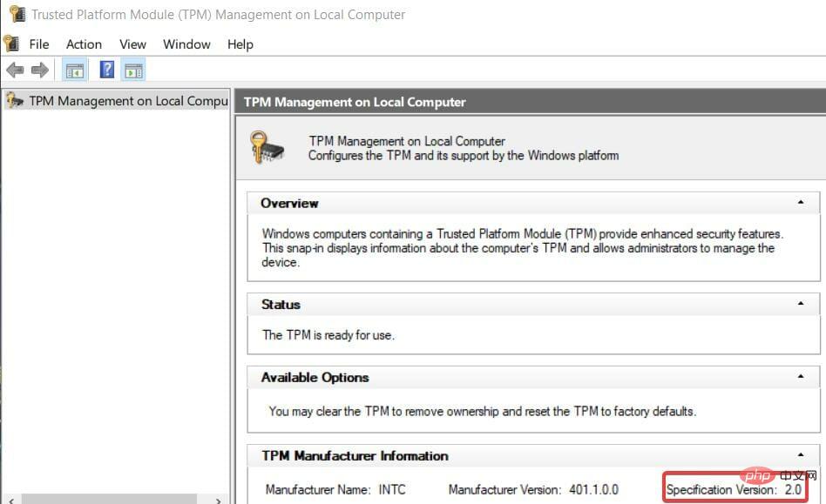Collapse the Status section
This screenshot has height=504, width=826.
tap(801, 305)
